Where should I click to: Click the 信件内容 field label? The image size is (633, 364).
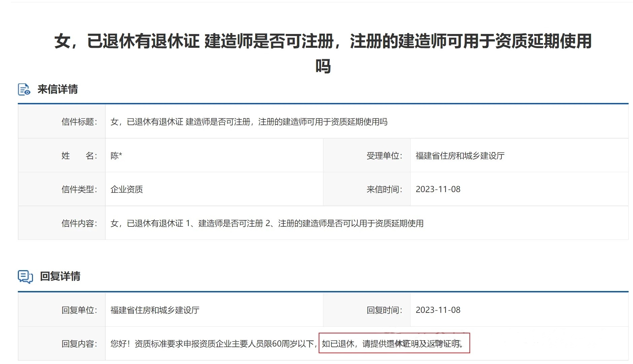(x=79, y=223)
